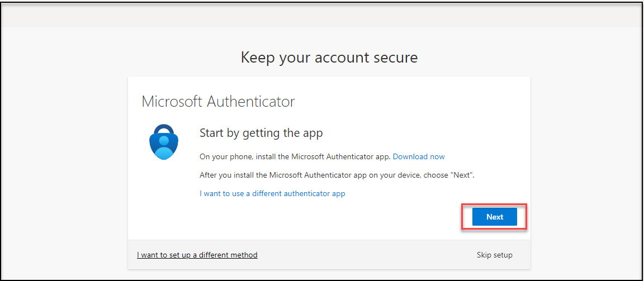Click empty white card area below the lock icon
The width and height of the screenshot is (644, 281).
163,207
